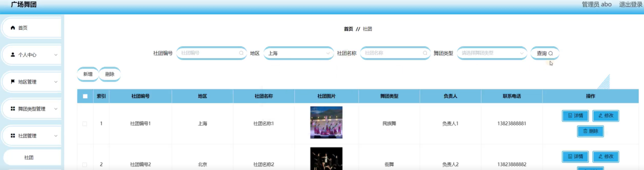
Task: Click 删除 in the 社团名称1 row
Action: [590, 131]
